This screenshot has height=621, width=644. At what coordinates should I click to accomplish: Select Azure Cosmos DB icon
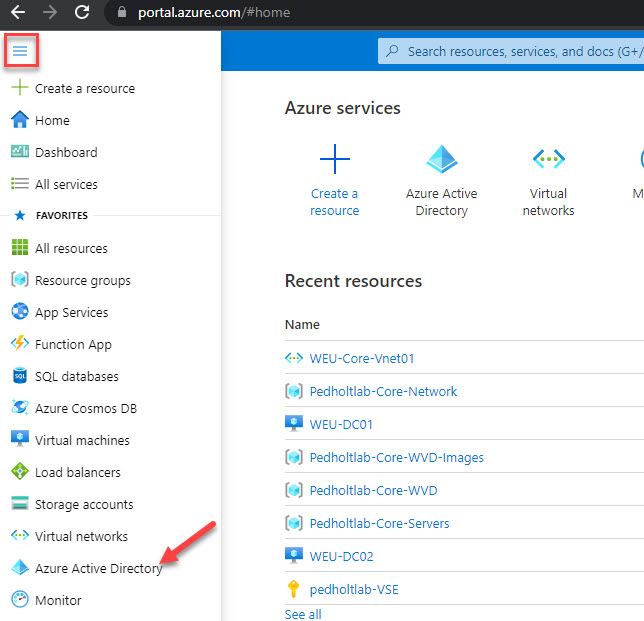(x=20, y=407)
